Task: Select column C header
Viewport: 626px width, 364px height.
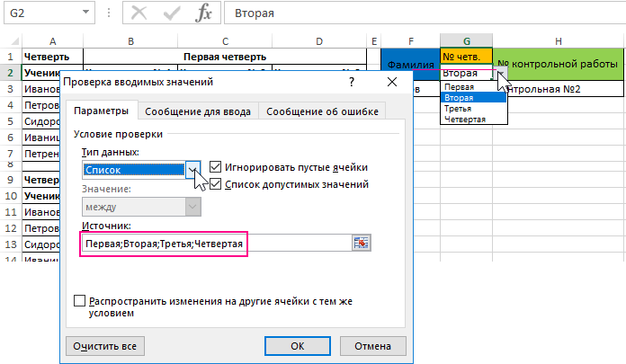Action: point(225,41)
